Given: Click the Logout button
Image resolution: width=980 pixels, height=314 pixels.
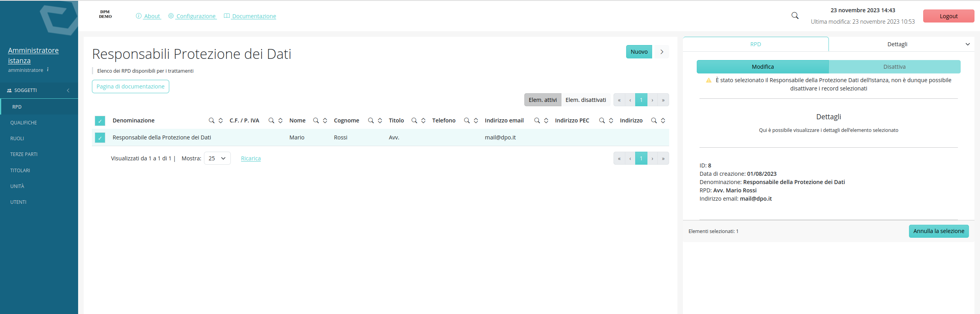Looking at the screenshot, I should [x=948, y=16].
